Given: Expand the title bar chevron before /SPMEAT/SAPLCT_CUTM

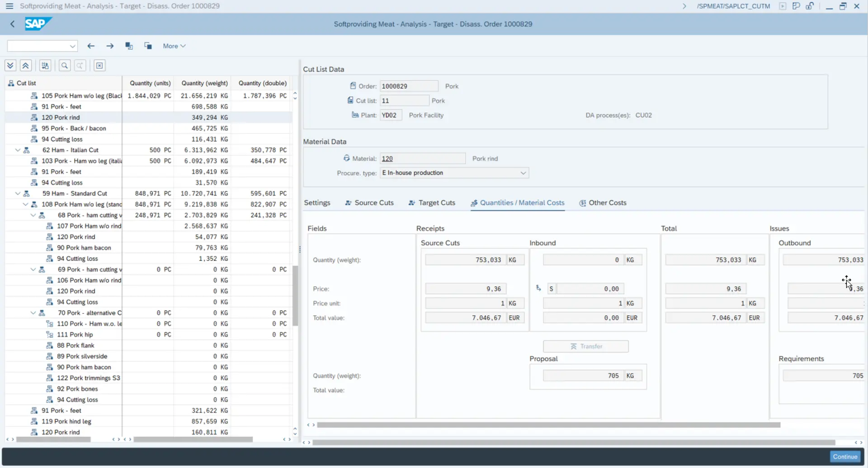Looking at the screenshot, I should [x=684, y=6].
